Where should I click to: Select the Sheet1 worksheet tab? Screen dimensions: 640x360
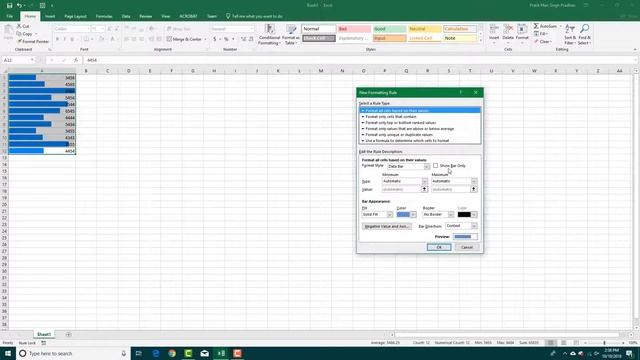[44, 334]
